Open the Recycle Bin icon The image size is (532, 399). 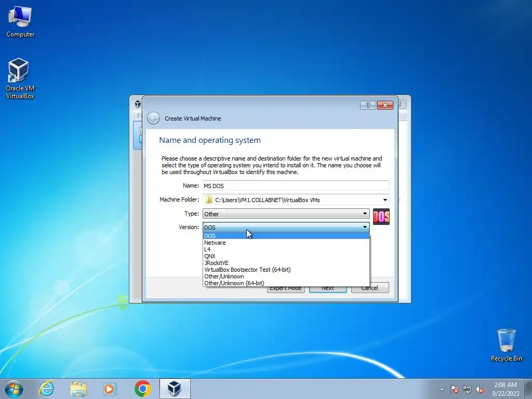click(506, 345)
